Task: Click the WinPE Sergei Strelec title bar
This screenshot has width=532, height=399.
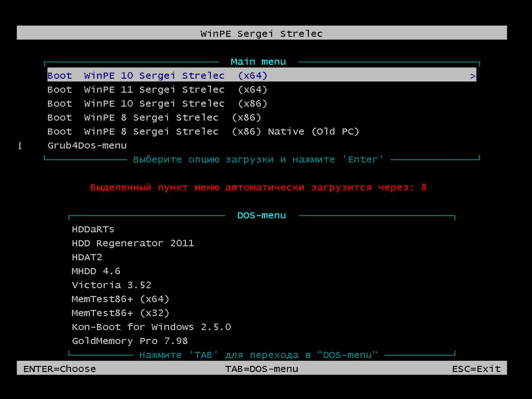Action: 261,33
